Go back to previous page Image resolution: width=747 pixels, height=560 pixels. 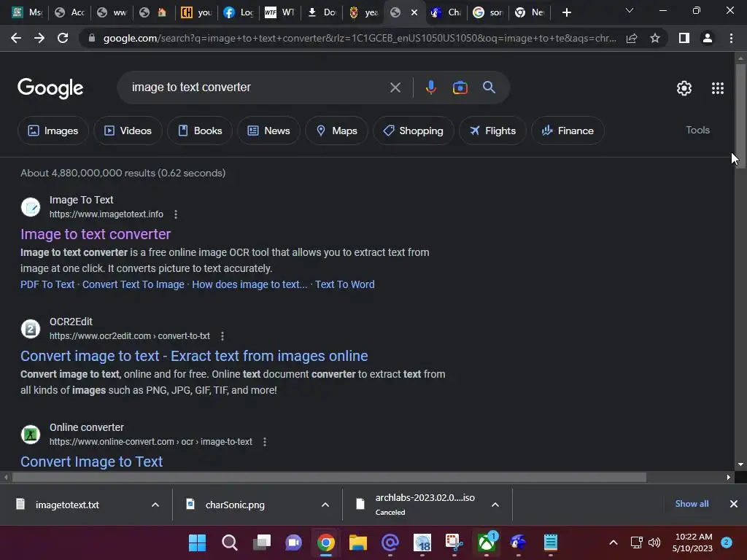coord(16,38)
